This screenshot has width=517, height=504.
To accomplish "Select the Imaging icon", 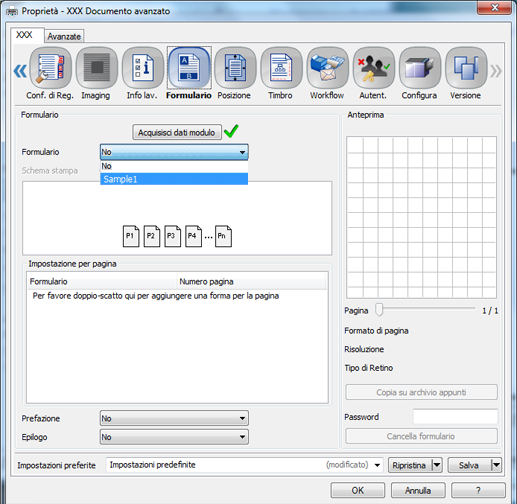I will click(97, 68).
